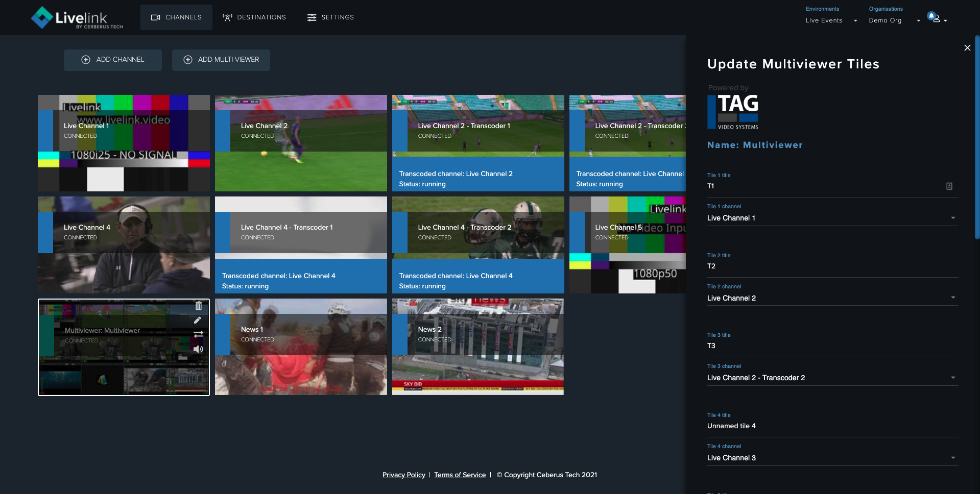
Task: Click the swap arrows icon on Multiviewer
Action: tap(199, 334)
